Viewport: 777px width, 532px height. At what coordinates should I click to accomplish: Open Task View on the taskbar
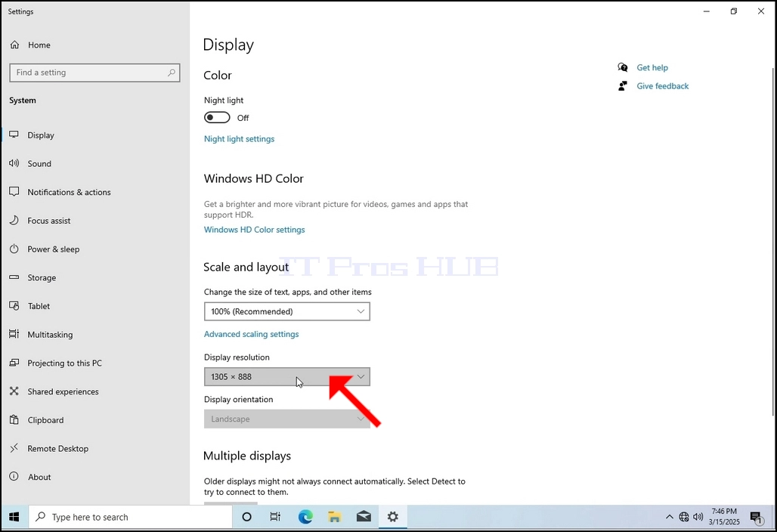[275, 517]
